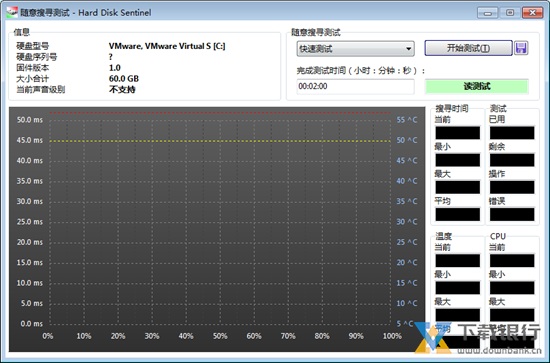Click CPU 当前 current value box
Viewport: 550px width, 363px height.
[512, 261]
